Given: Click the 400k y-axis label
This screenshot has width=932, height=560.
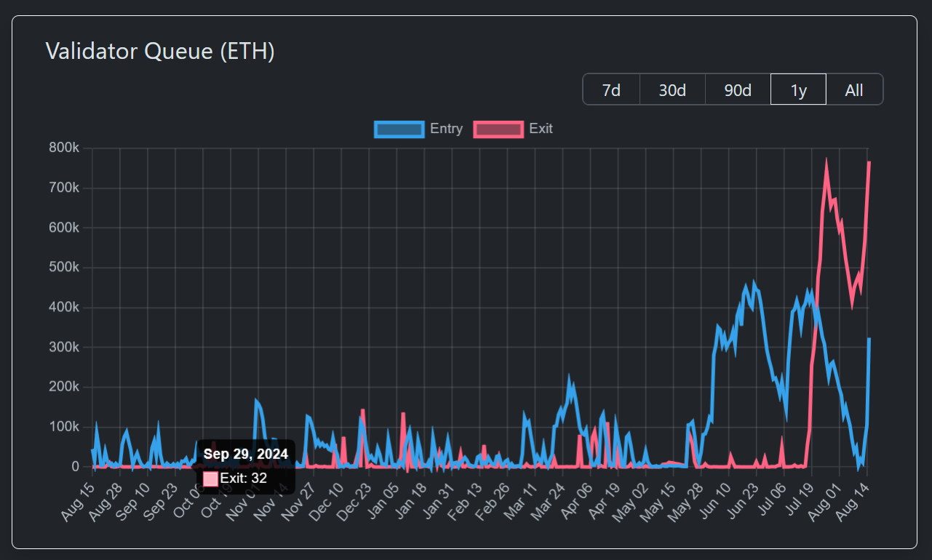Looking at the screenshot, I should 64,308.
